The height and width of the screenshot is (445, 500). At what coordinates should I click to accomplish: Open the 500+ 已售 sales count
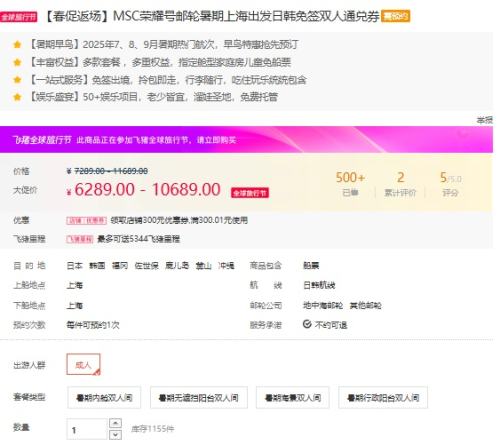point(350,184)
